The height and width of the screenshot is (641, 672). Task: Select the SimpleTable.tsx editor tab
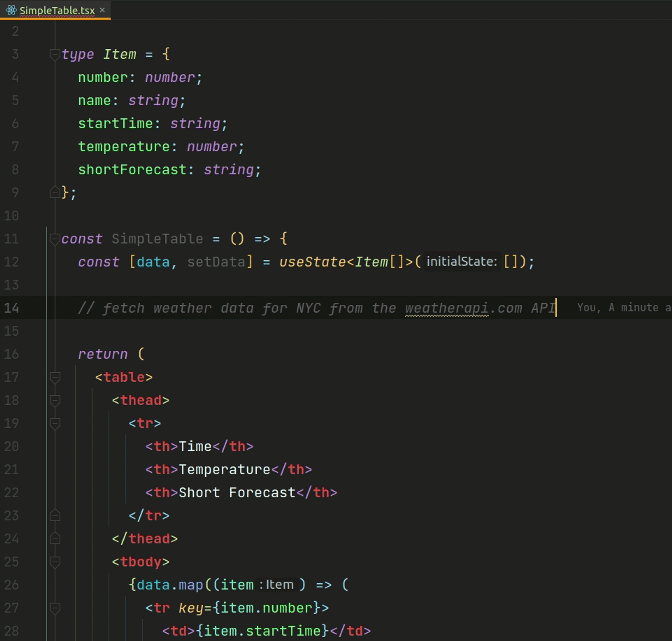pos(57,10)
